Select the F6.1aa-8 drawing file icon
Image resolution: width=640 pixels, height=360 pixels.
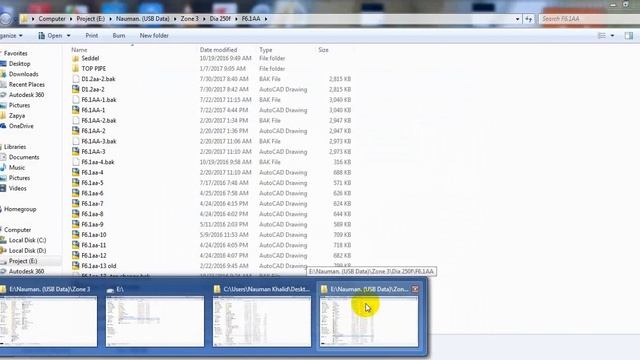point(76,214)
